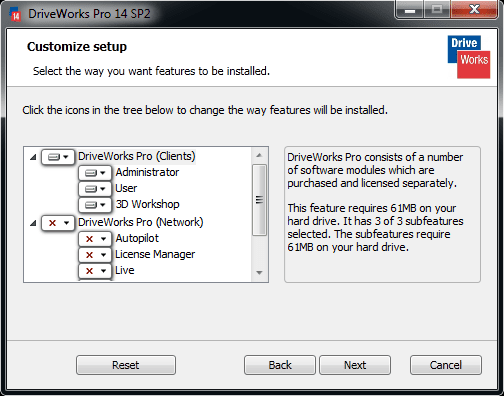
Task: Open install options for DriveWorks Pro (Network)
Action: coord(58,223)
